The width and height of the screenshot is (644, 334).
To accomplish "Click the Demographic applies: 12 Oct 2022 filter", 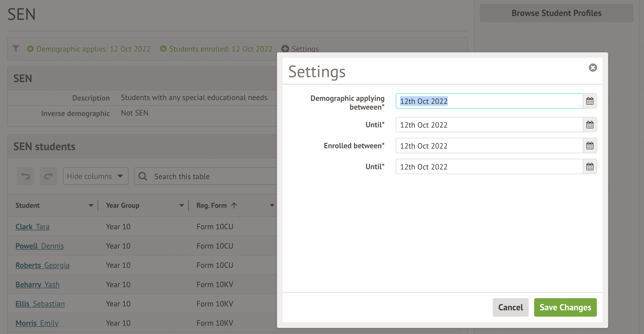I will point(89,49).
